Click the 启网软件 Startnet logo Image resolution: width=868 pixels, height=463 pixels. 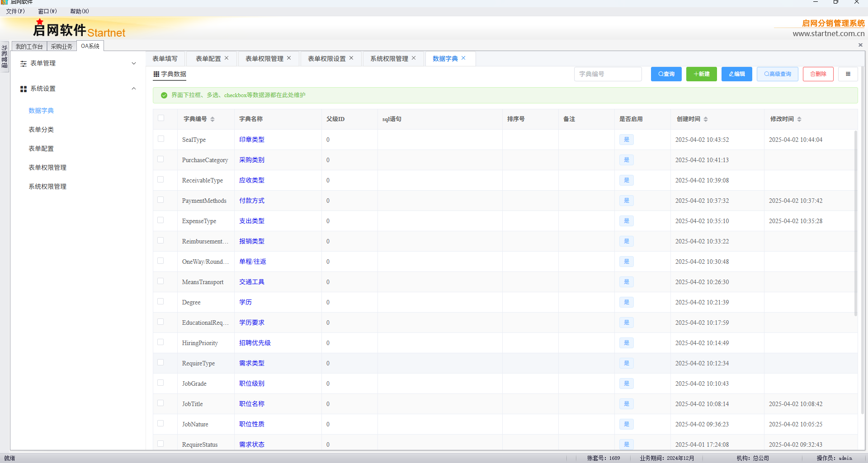click(79, 29)
